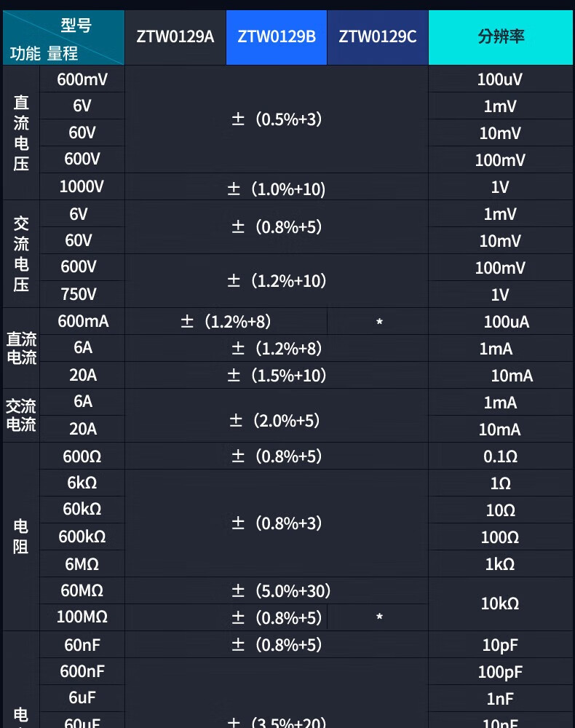The width and height of the screenshot is (575, 728).
Task: Select the ZTW0129B model column header
Action: (277, 37)
